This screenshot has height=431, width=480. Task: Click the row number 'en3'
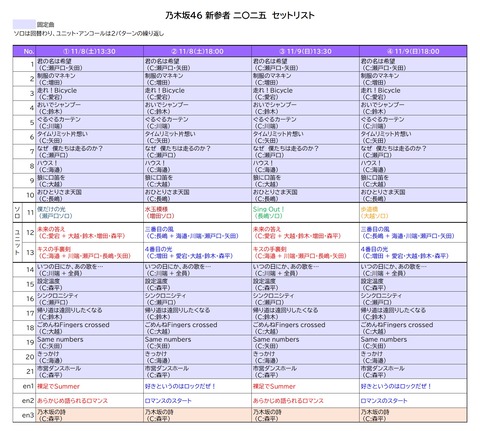pyautogui.click(x=28, y=415)
